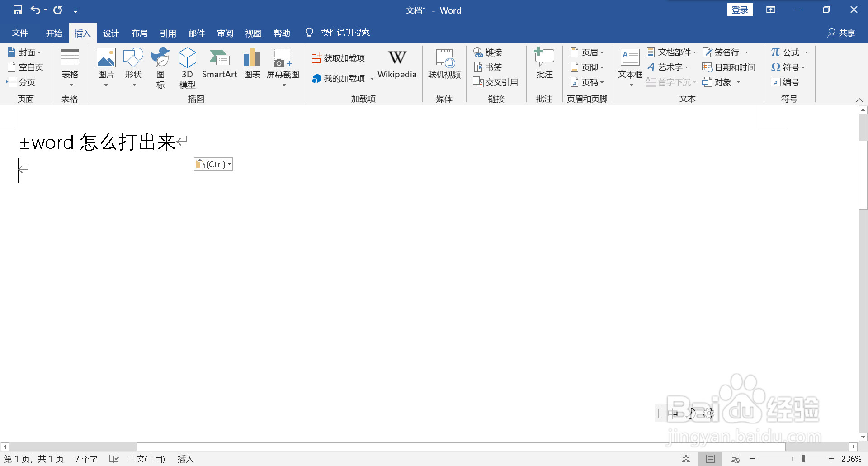Add a new comment (批注)
868x466 pixels.
(544, 64)
